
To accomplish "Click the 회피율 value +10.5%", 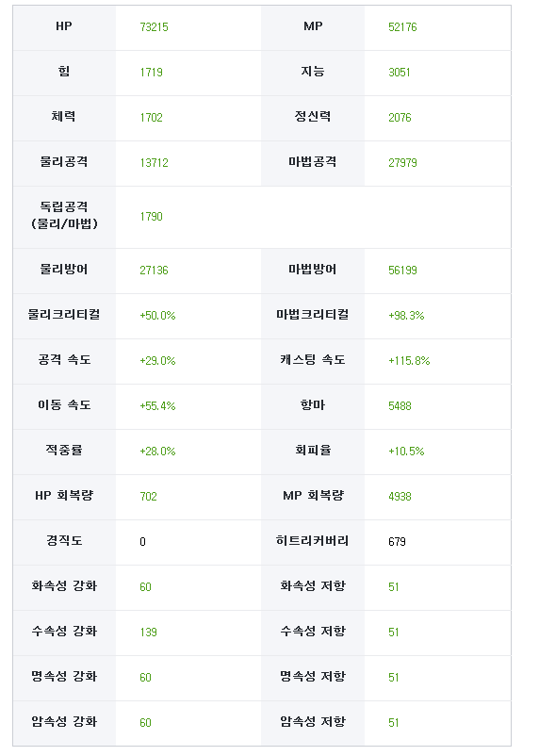I will (x=406, y=452).
